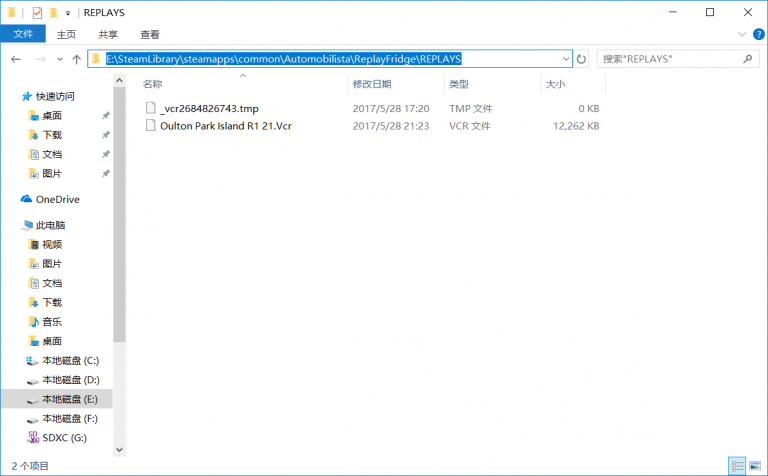Viewport: 768px width, 476px height.
Task: Select file _vcr2684826743.tmp
Action: [209, 109]
